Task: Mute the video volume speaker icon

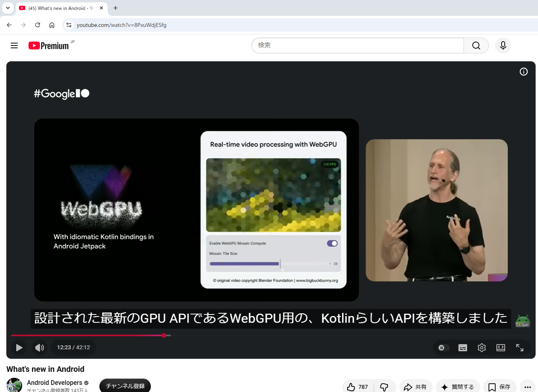Action: tap(40, 348)
